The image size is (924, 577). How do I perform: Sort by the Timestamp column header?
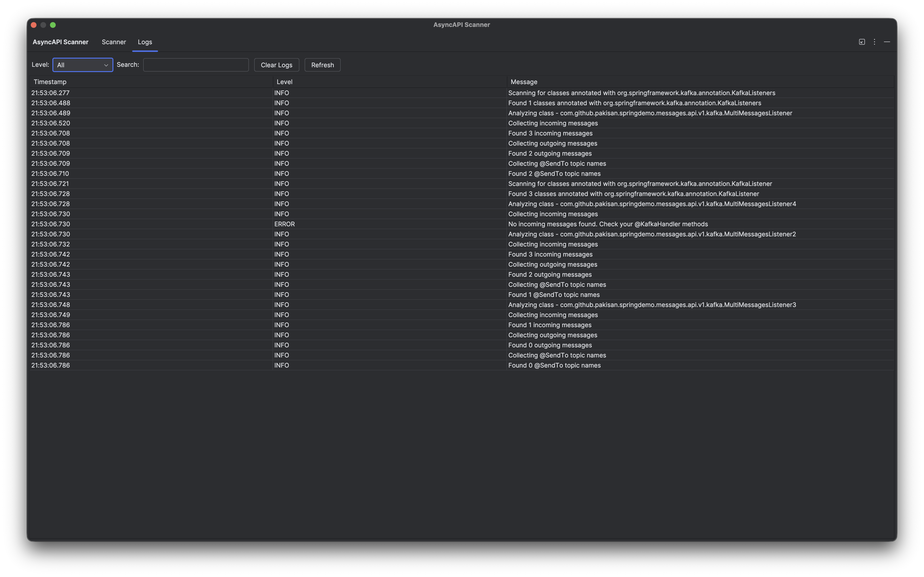point(50,82)
